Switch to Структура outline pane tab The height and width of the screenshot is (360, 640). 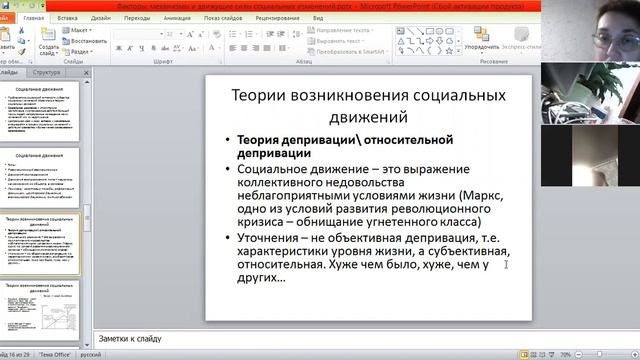point(46,72)
